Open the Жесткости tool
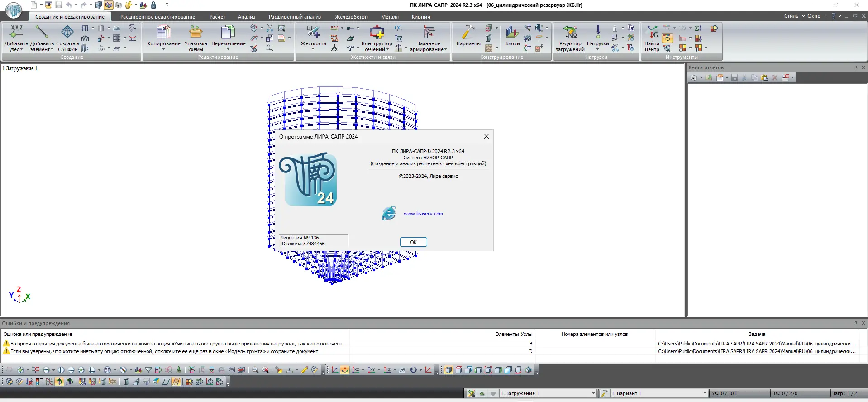Viewport: 868px width, 402px height. pos(313,38)
